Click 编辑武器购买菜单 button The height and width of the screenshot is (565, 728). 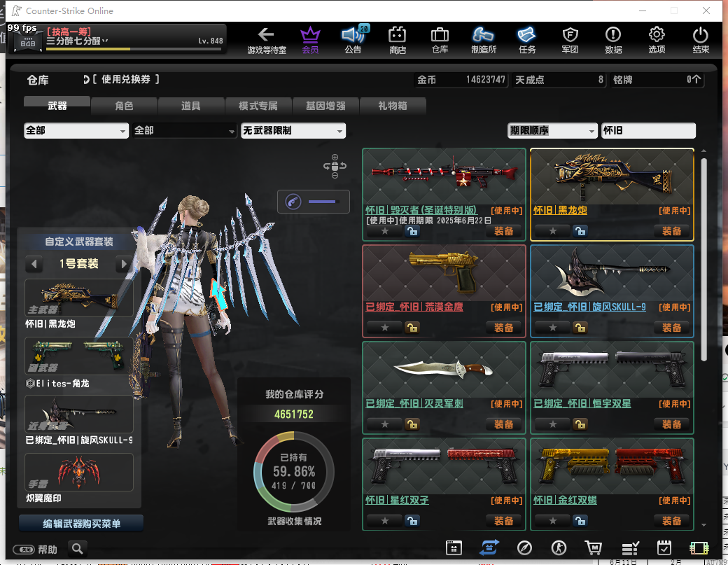click(81, 523)
